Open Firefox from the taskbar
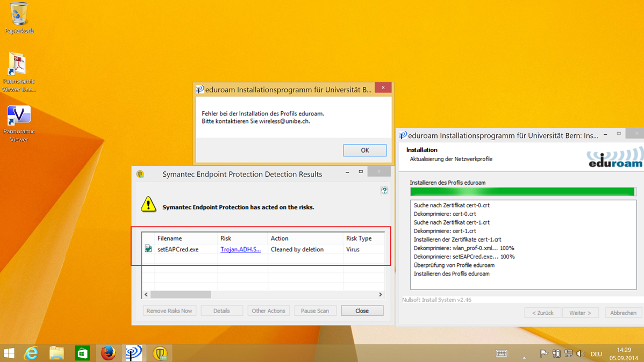The width and height of the screenshot is (644, 362). click(x=108, y=353)
